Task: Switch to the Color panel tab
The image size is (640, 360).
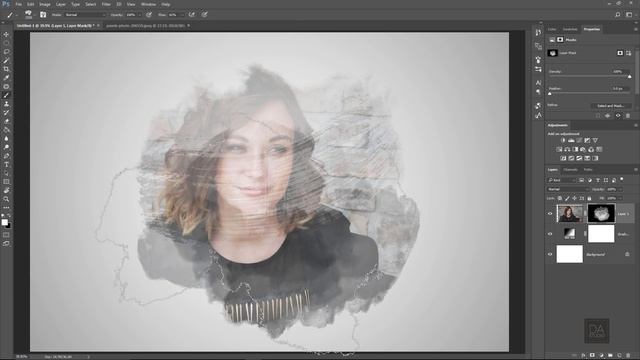Action: [552, 29]
